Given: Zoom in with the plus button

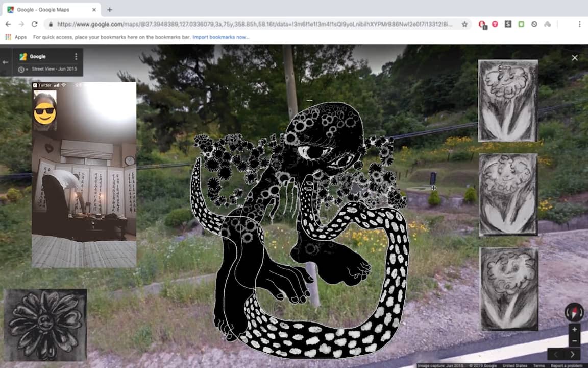Looking at the screenshot, I should pyautogui.click(x=575, y=329).
